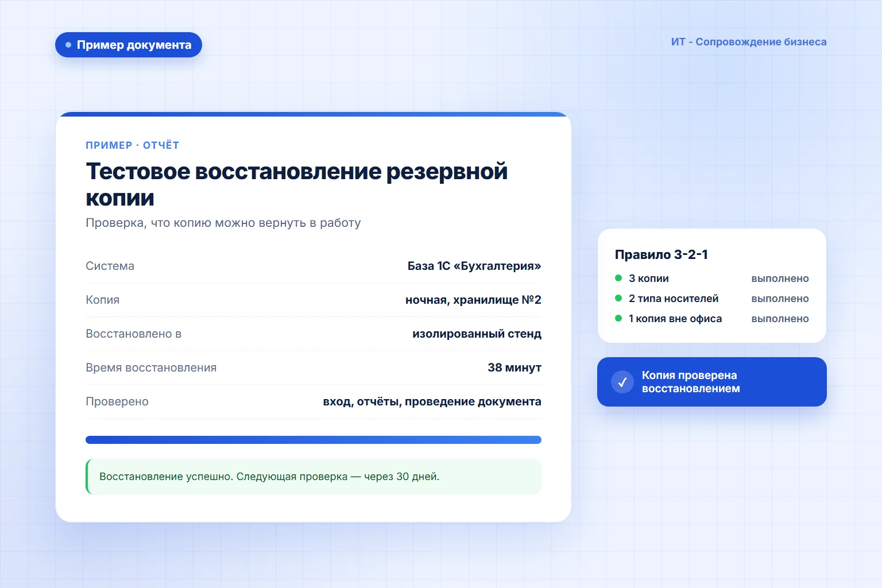Click the checkmark icon in blue banner
882x588 pixels.
622,382
